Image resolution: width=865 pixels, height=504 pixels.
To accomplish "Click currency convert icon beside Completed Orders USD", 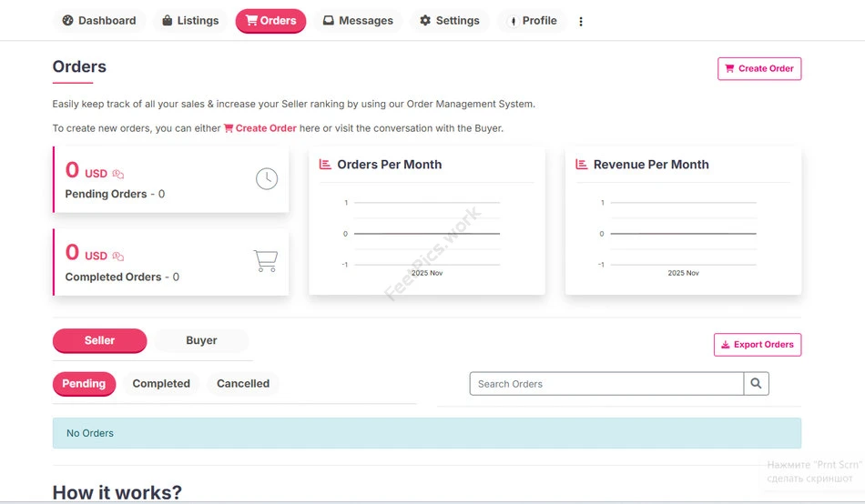I will (x=118, y=257).
